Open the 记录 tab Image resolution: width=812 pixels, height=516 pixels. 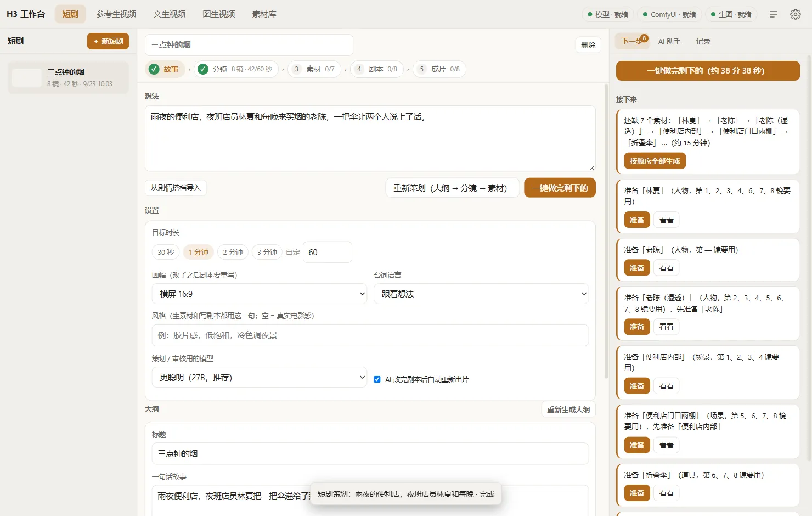[x=703, y=41]
